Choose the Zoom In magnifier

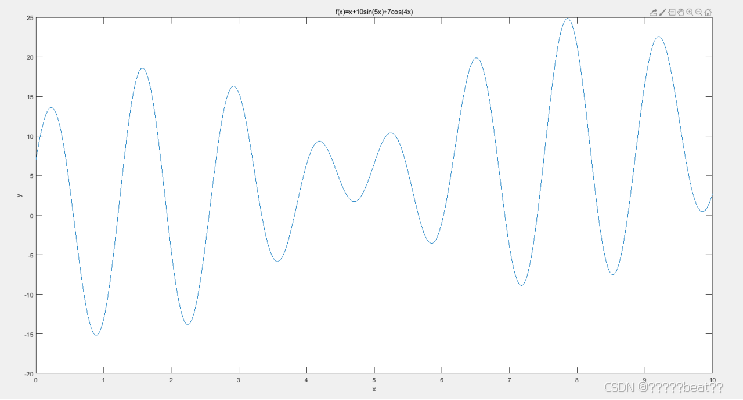689,12
